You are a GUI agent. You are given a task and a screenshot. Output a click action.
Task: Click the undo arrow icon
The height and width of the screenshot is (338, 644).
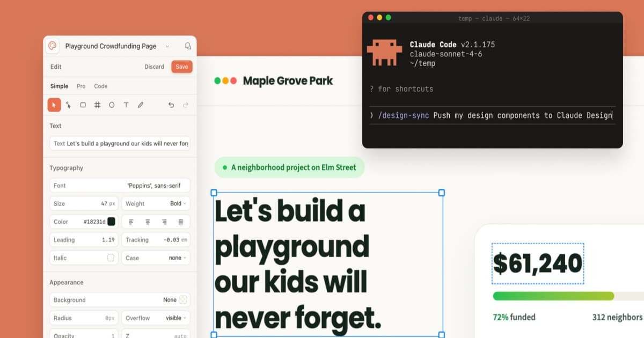point(171,105)
